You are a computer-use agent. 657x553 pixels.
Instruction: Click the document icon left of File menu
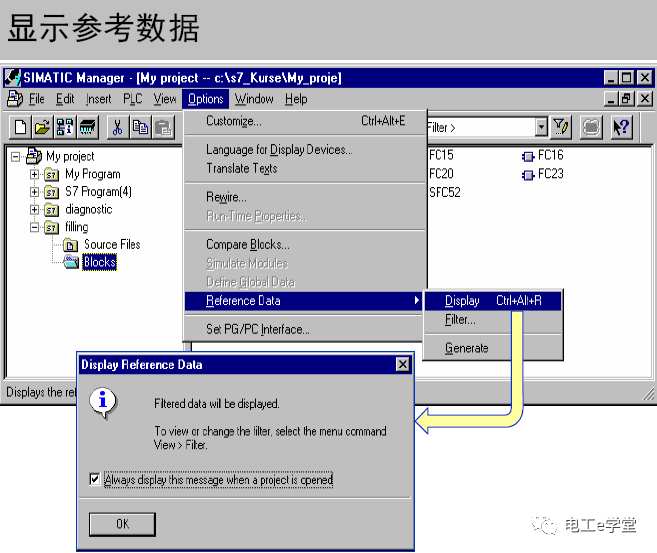(15, 99)
